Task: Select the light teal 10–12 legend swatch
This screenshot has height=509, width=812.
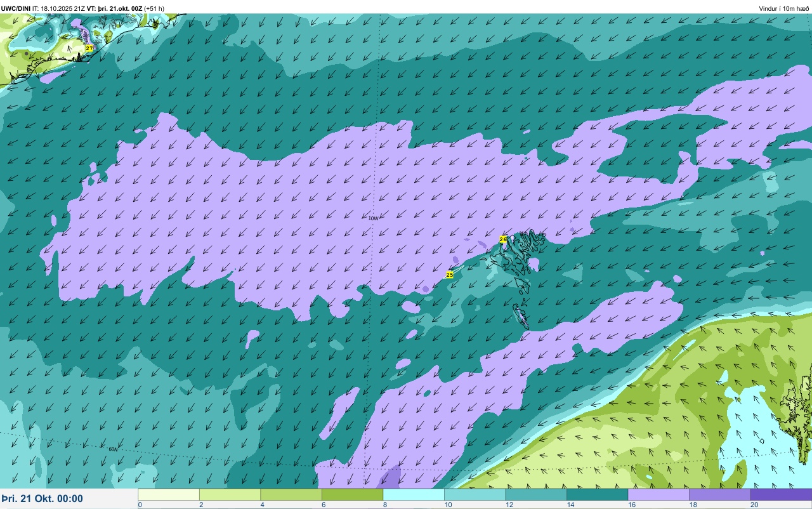Action: tap(475, 494)
